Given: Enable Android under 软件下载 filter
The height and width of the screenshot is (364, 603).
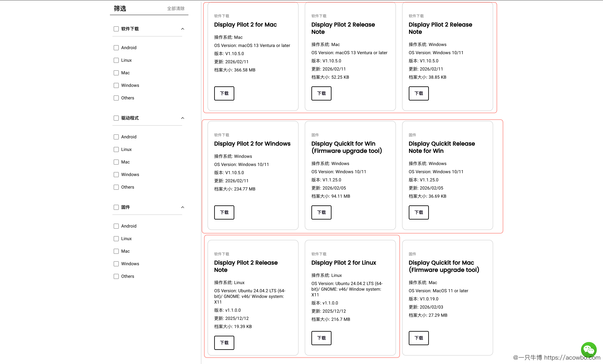Looking at the screenshot, I should coord(116,48).
